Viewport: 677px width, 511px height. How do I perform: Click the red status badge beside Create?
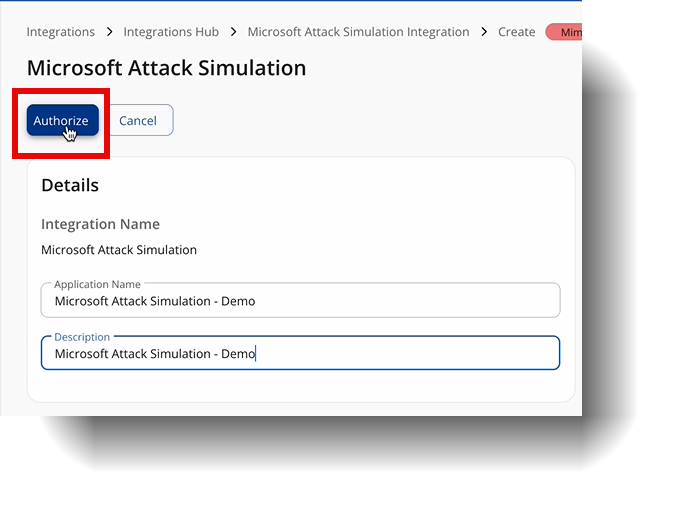(x=564, y=32)
